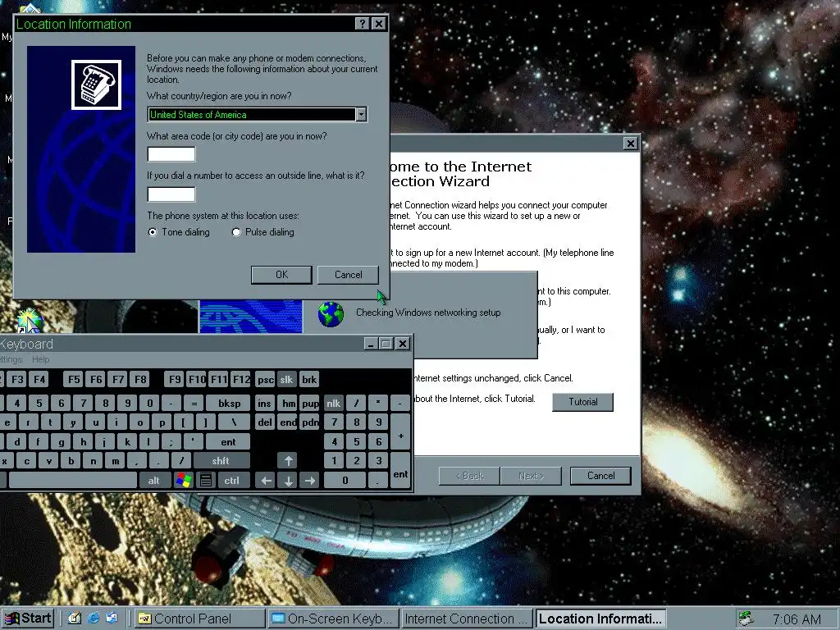Switch to Control Panel in the taskbar

click(x=199, y=619)
